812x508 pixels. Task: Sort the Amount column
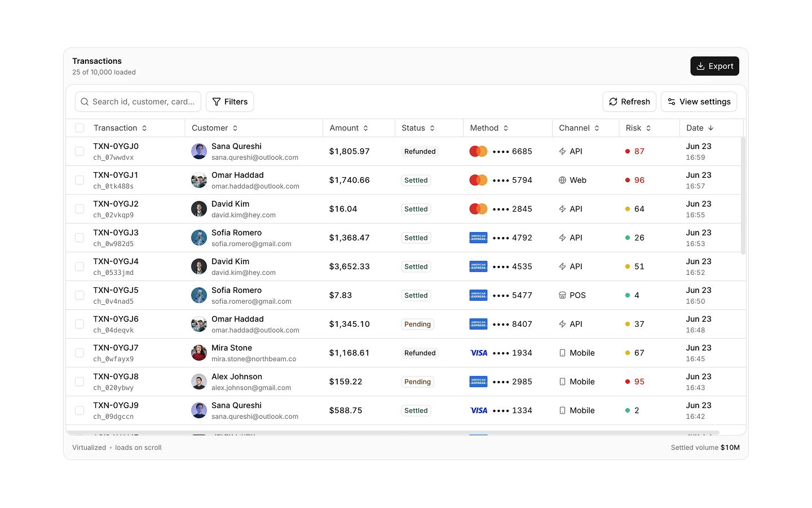coord(349,128)
